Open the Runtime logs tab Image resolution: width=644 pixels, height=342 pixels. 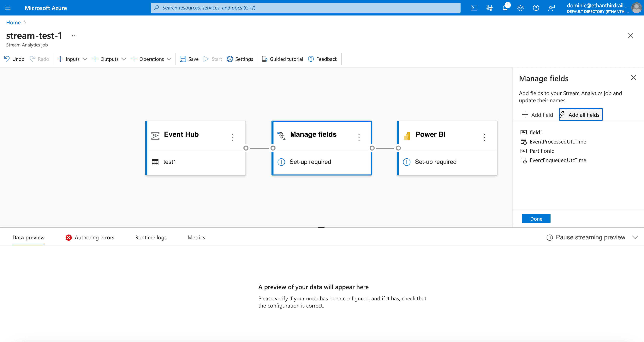[x=151, y=237]
